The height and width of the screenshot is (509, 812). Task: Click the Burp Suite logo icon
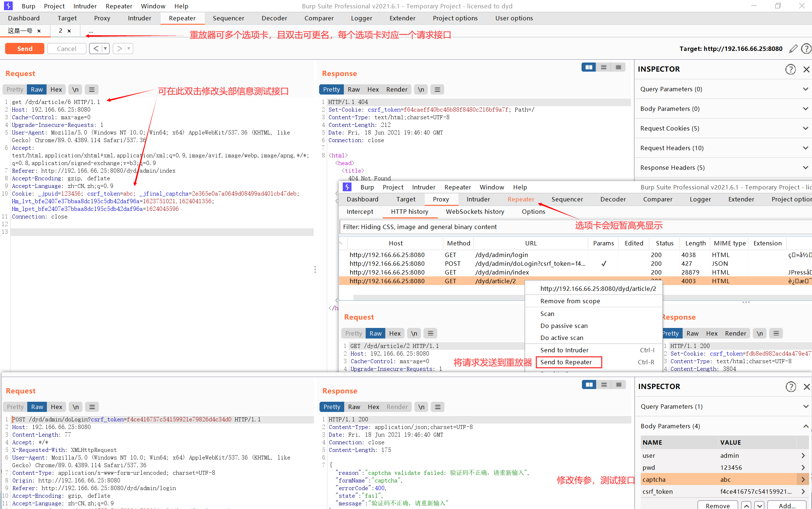pyautogui.click(x=8, y=6)
